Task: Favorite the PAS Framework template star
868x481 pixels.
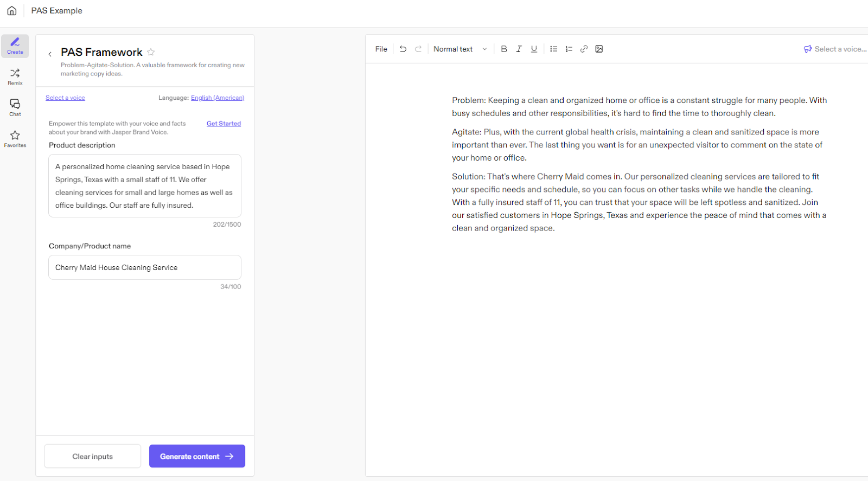Action: click(x=151, y=52)
